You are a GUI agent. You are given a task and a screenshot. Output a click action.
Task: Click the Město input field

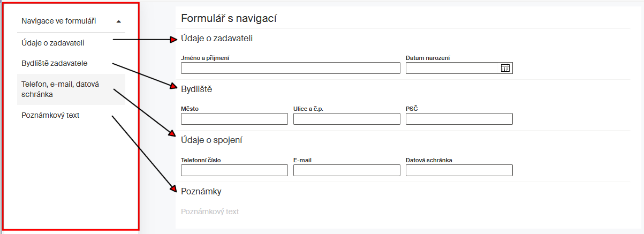click(x=234, y=119)
